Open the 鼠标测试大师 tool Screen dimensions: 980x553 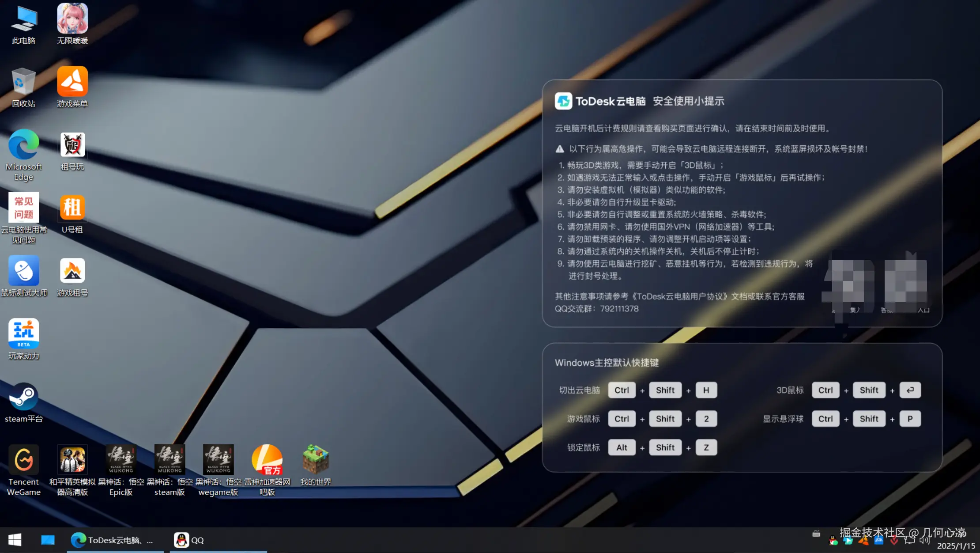[24, 271]
